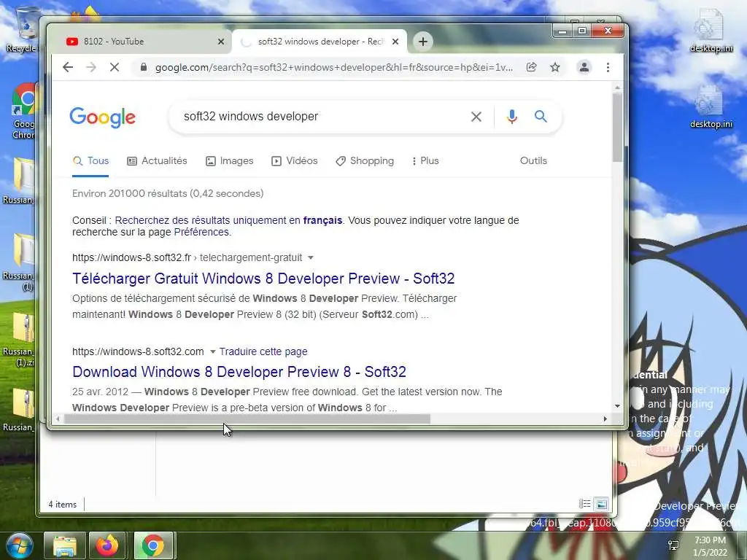This screenshot has height=560, width=747.
Task: Switch to Actualités results
Action: pos(158,161)
